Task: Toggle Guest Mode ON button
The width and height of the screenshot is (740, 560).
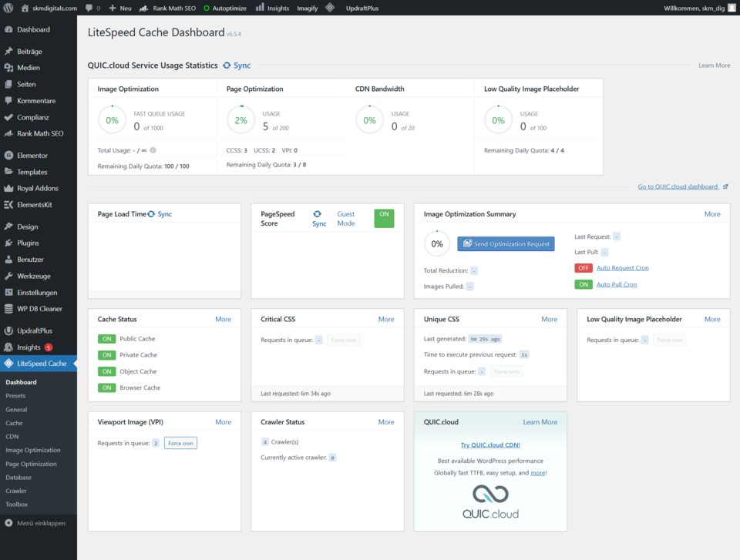Action: (384, 218)
